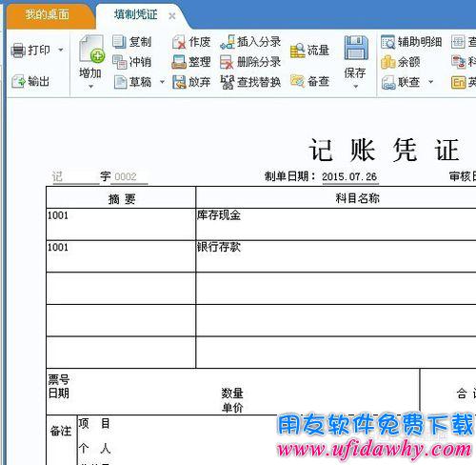Select the 填制凭证 tab
This screenshot has width=476, height=465.
[x=136, y=14]
